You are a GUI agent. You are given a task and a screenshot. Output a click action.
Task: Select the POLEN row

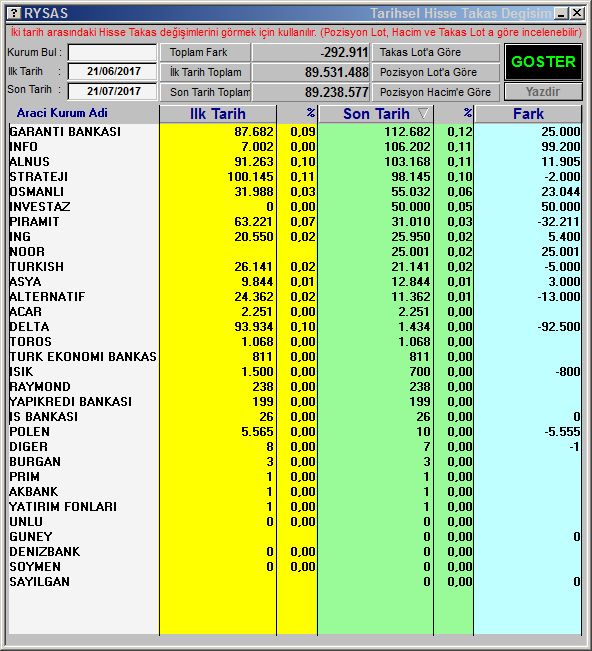[x=295, y=431]
